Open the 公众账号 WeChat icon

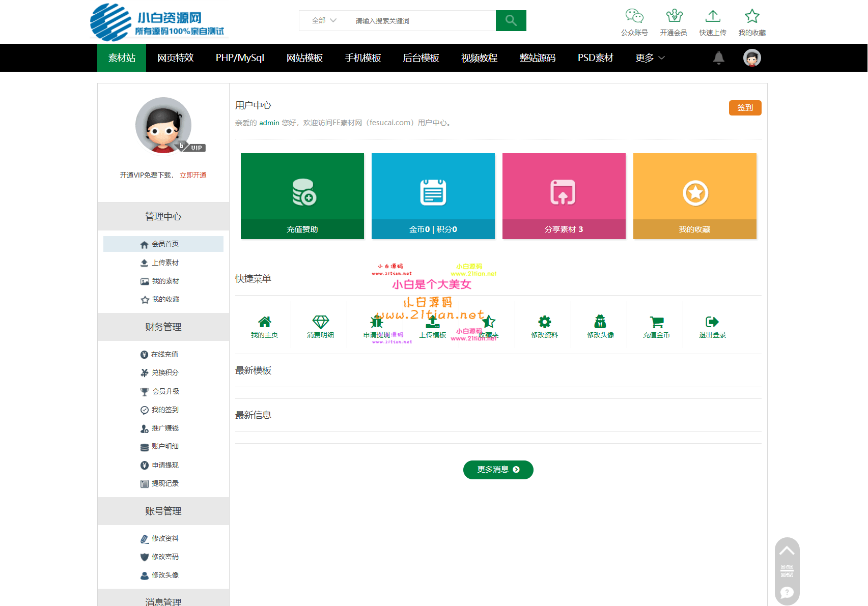(x=634, y=16)
